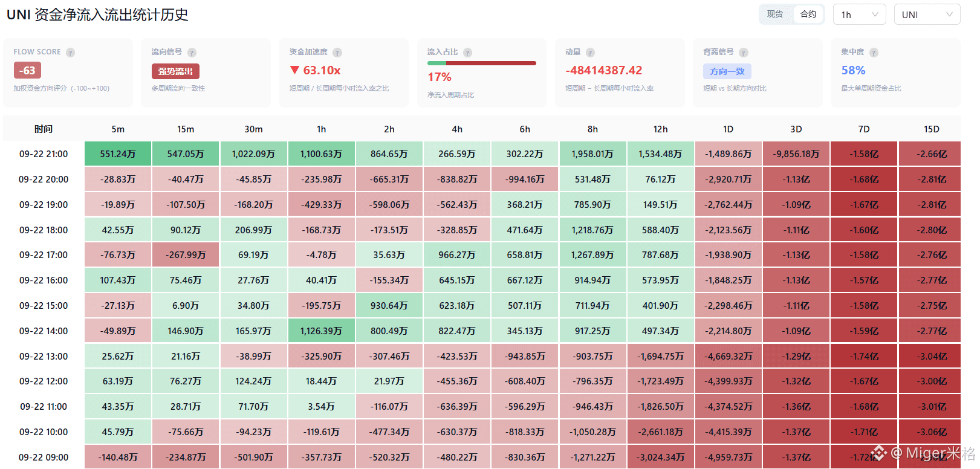This screenshot has width=980, height=469.
Task: Click question mark icon next to 资金加速度
Action: 337,53
